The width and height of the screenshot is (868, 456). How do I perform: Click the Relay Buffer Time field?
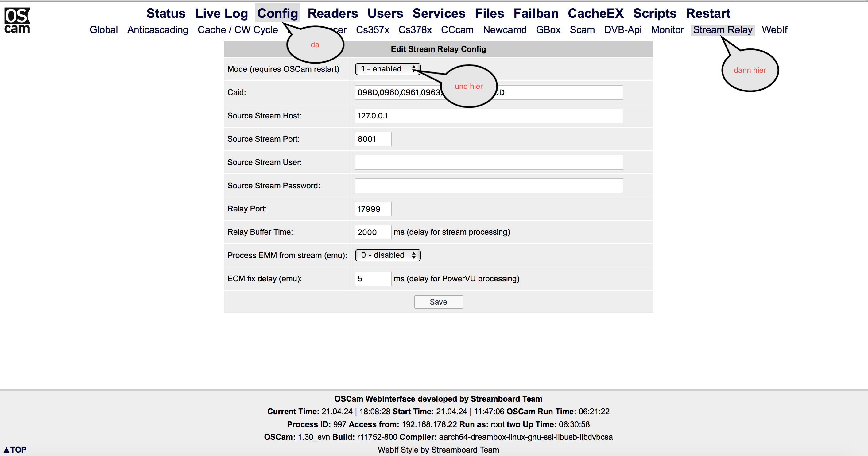373,232
